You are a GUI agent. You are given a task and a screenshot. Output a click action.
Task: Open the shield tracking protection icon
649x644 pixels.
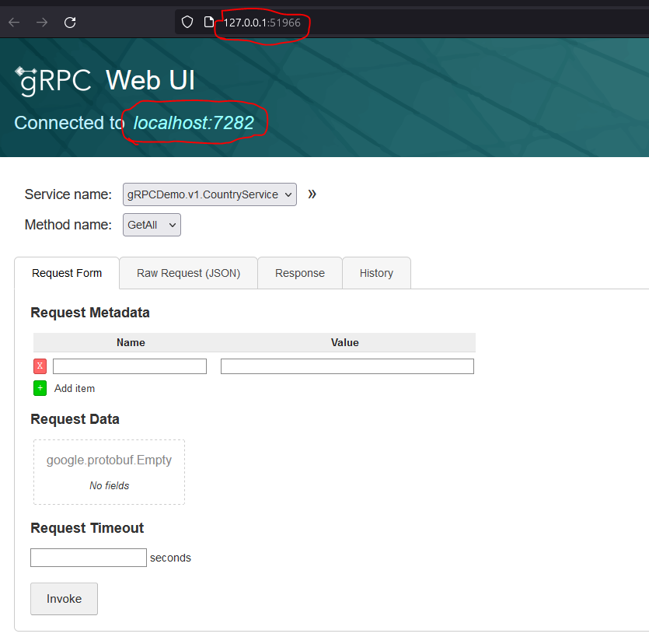187,23
